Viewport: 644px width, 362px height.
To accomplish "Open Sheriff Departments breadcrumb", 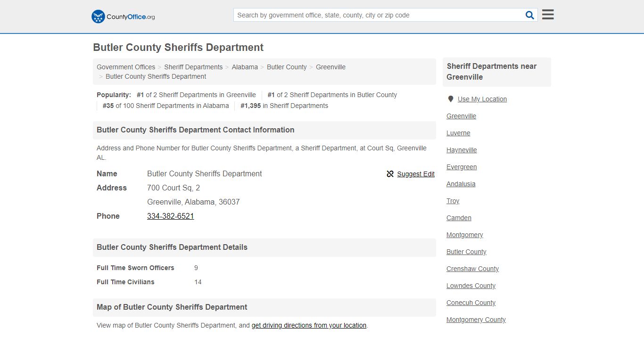I will (x=193, y=67).
